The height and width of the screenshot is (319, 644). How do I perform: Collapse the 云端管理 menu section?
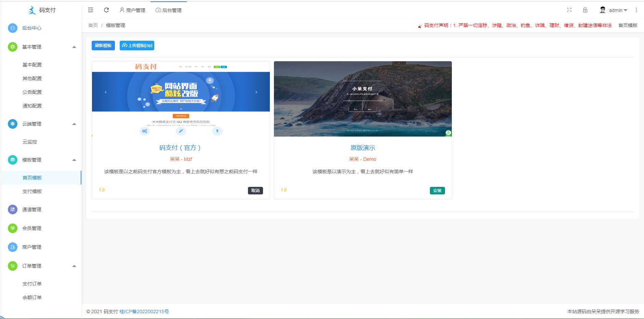click(x=74, y=124)
